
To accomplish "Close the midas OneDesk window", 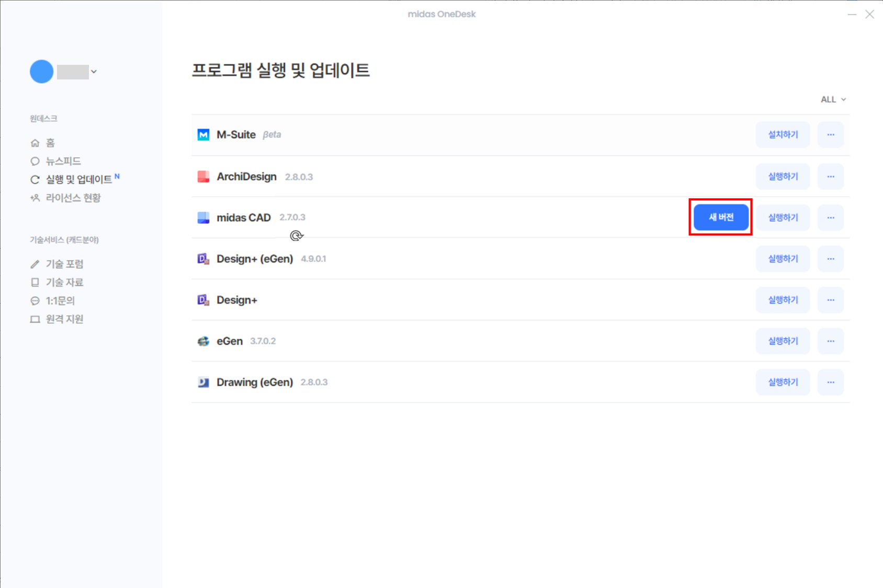I will (869, 15).
